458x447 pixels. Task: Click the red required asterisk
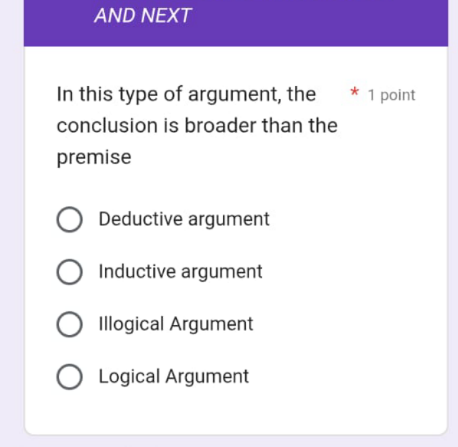354,92
